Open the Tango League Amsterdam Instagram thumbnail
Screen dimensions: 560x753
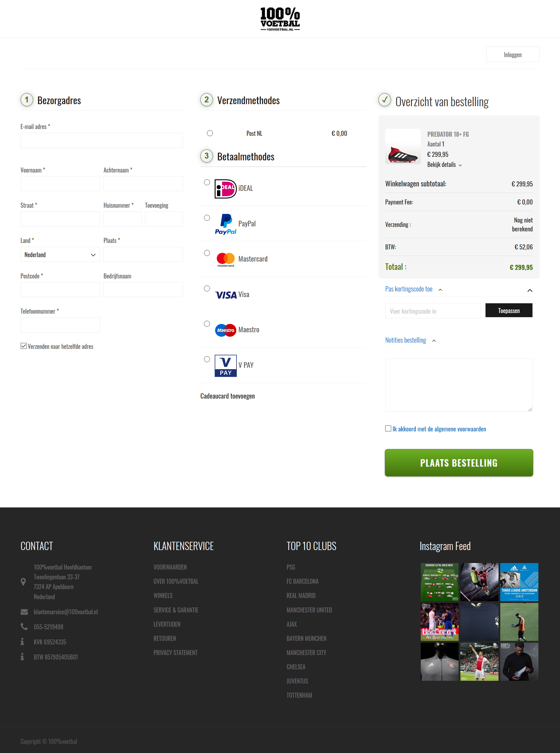click(519, 582)
